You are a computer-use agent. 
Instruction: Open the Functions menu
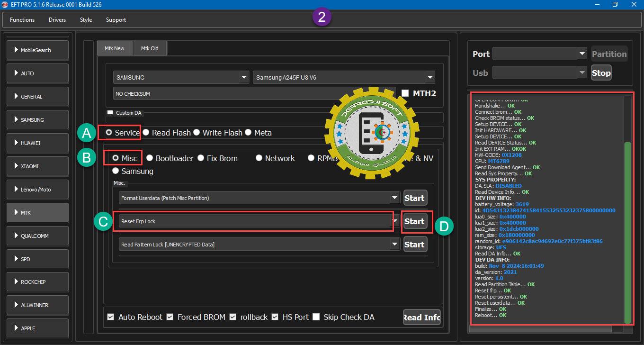pos(22,20)
